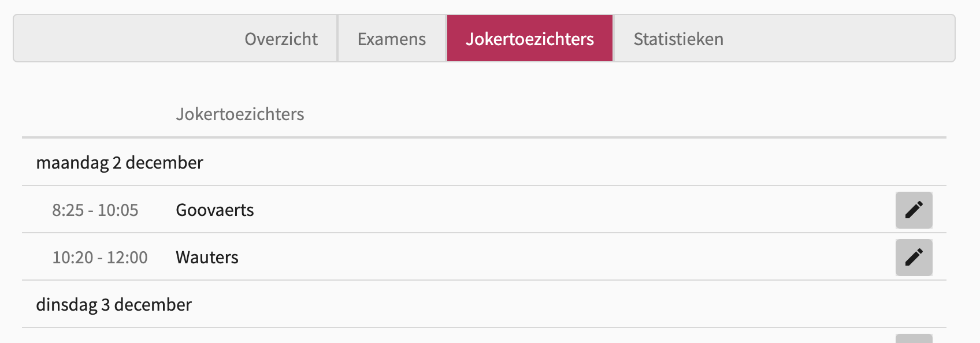Click the name Goovaerts
This screenshot has width=980, height=343.
[x=215, y=210]
